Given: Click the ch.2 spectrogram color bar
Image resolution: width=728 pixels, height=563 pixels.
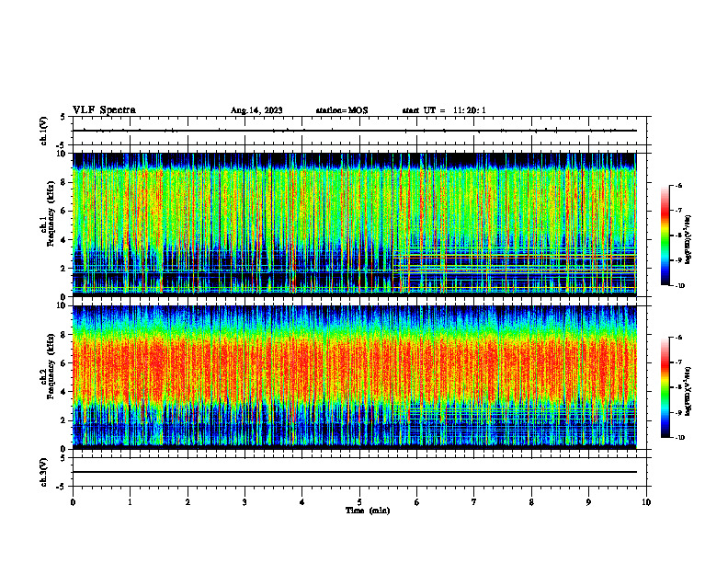Looking at the screenshot, I should pyautogui.click(x=665, y=387).
